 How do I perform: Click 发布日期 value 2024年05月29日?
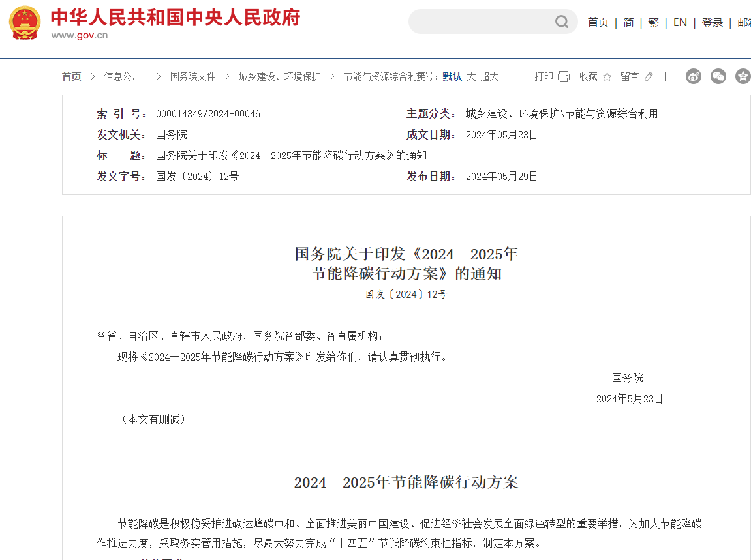[x=502, y=176]
